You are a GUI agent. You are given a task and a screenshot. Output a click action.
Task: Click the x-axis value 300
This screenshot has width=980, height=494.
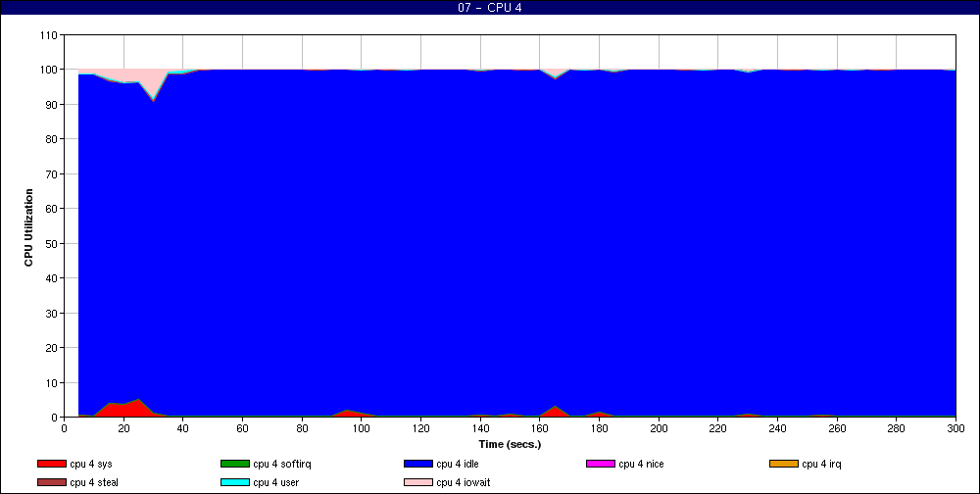pyautogui.click(x=955, y=428)
